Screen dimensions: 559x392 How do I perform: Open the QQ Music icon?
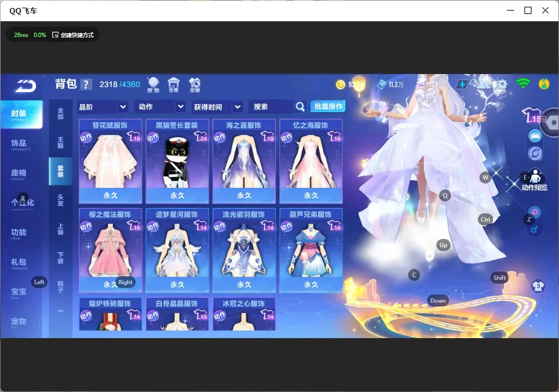(544, 84)
